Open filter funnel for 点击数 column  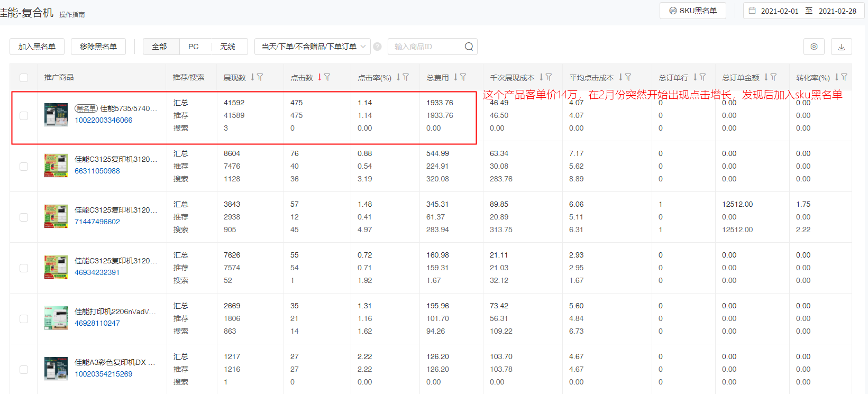[327, 77]
